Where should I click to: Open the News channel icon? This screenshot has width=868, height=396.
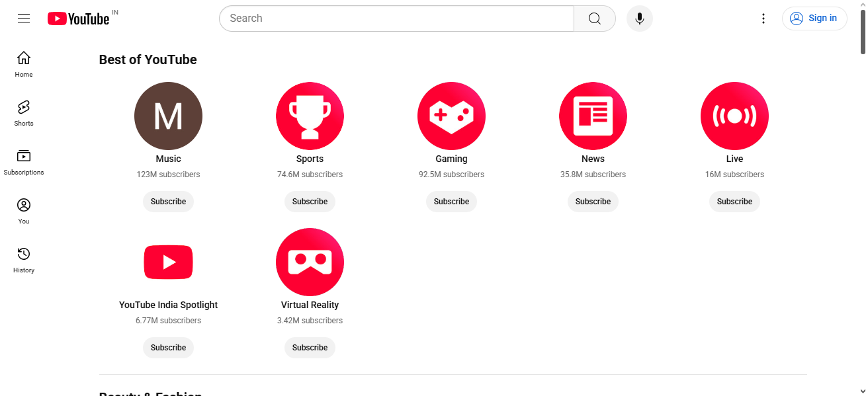(x=593, y=116)
